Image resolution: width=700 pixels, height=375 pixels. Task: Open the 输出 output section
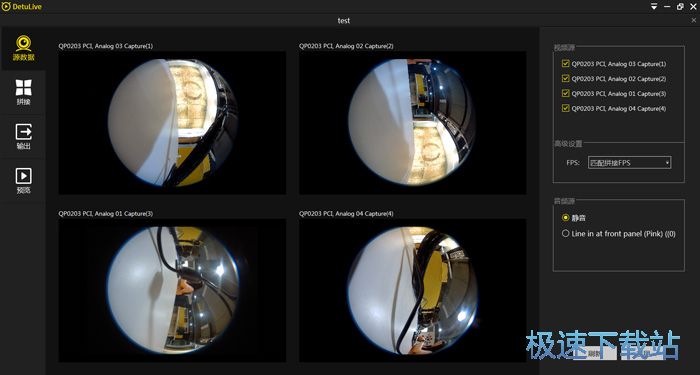click(x=23, y=137)
